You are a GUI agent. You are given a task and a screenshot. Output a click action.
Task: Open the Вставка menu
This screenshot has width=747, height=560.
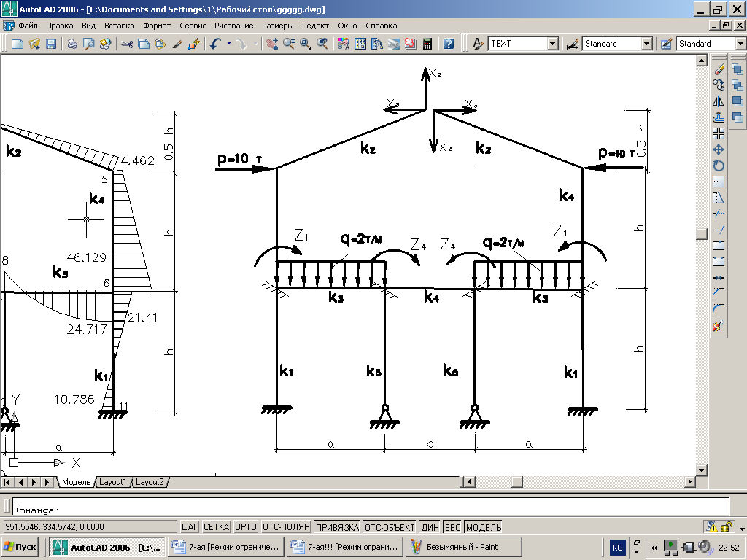pyautogui.click(x=120, y=26)
